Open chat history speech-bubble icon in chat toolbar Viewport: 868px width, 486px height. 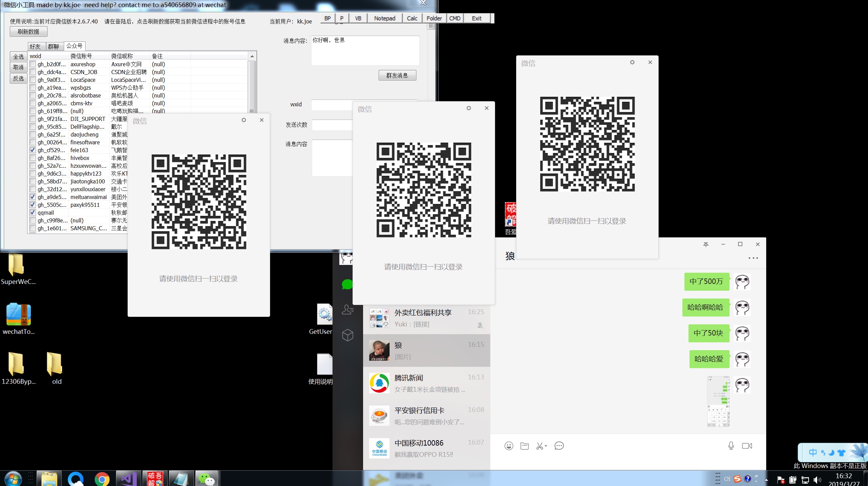559,446
